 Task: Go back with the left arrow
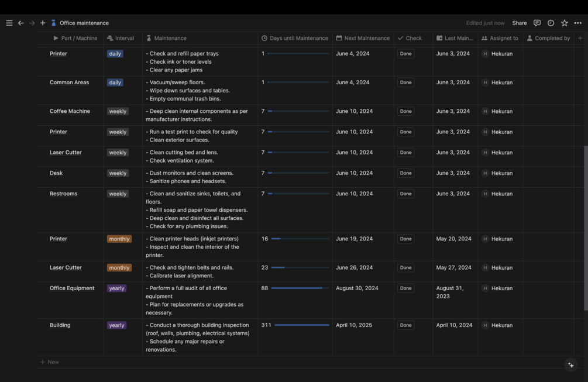[x=20, y=23]
